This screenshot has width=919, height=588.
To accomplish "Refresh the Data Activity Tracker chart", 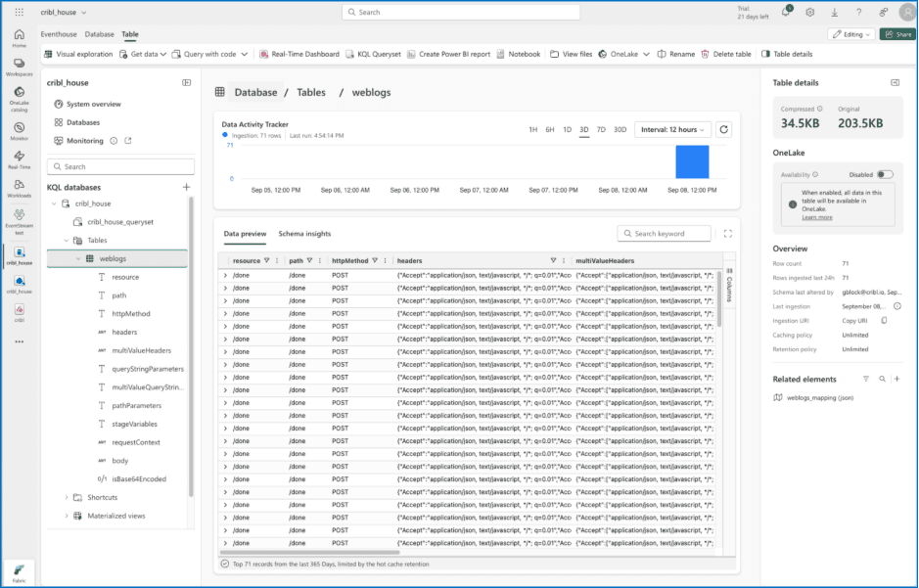I will (x=723, y=129).
